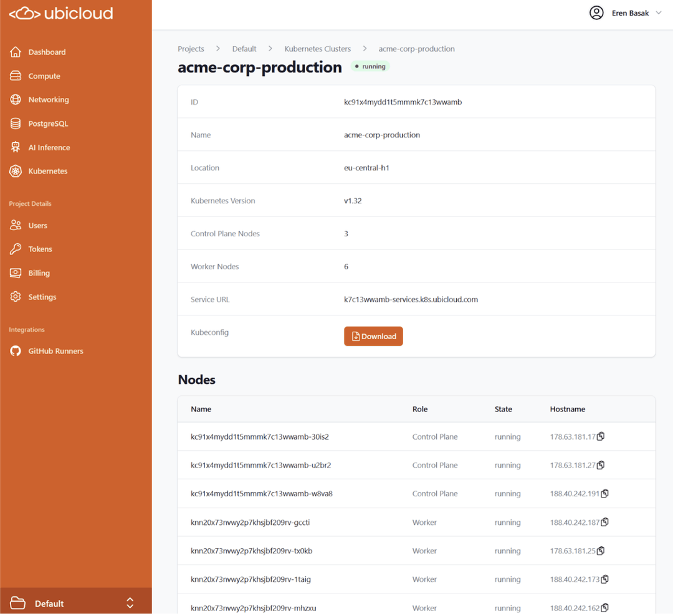Screen dimensions: 673x616
Task: Open the Compute icon in sidebar
Action: pyautogui.click(x=16, y=76)
